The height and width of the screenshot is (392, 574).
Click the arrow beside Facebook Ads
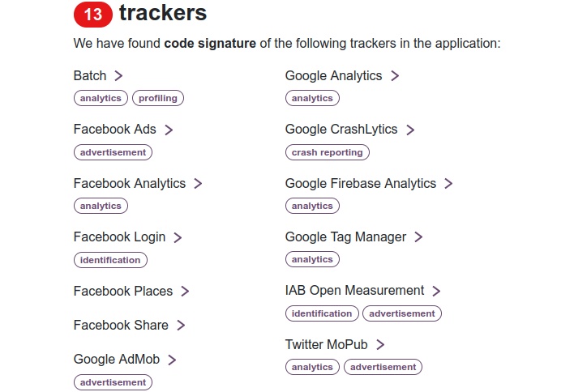(x=169, y=130)
